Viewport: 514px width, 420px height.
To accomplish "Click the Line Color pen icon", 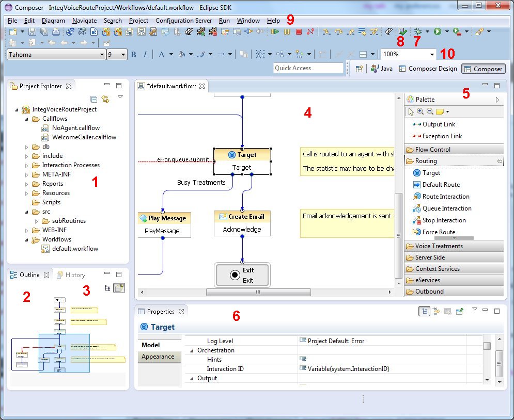I will pos(201,54).
